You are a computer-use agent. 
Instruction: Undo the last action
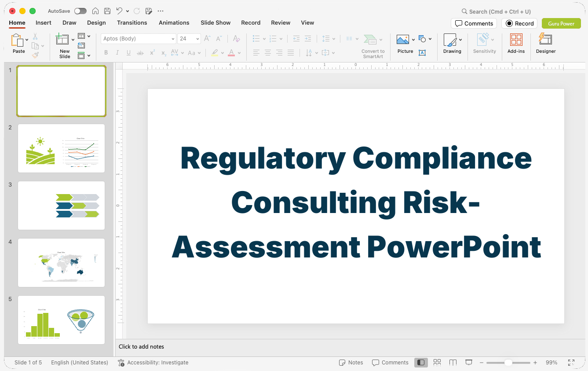pos(119,11)
